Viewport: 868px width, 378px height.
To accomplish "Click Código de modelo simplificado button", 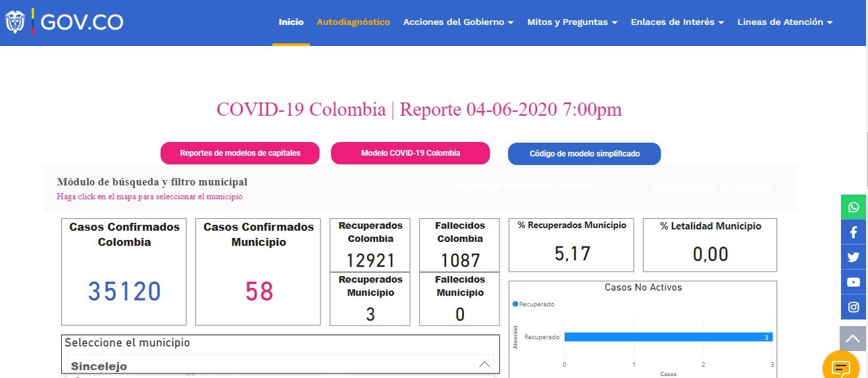I will 584,154.
